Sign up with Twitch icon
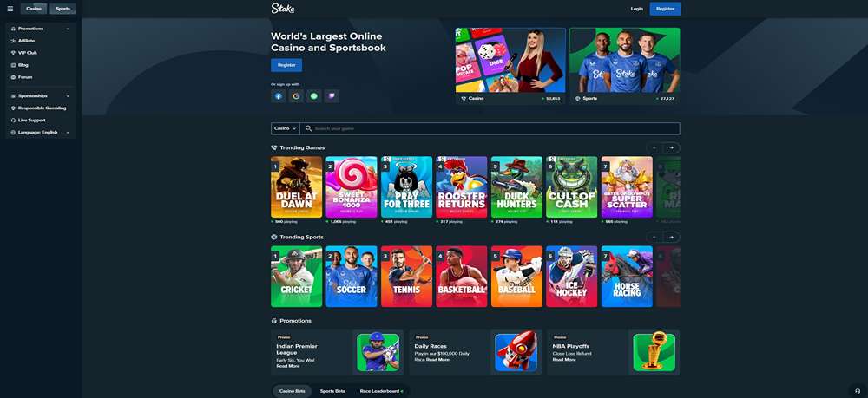868x398 pixels. pos(332,96)
